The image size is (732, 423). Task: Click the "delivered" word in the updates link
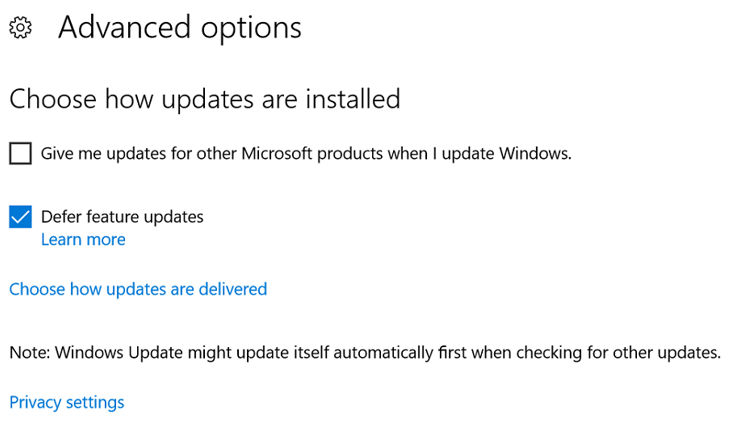coord(232,289)
